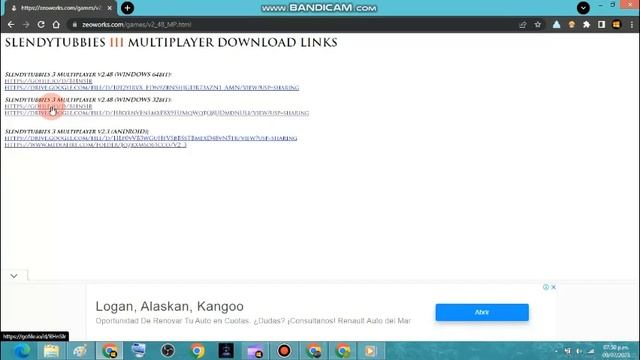Screen dimensions: 640x360
Task: Open the network status tray icon
Action: click(591, 351)
